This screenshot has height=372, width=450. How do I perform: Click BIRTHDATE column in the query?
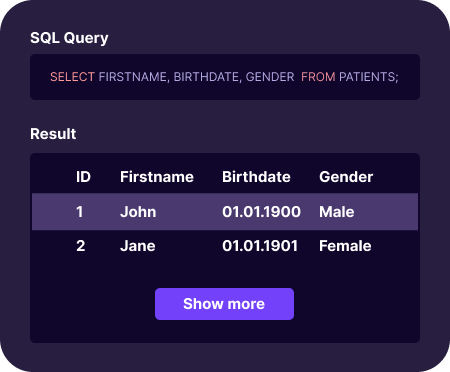coord(207,77)
